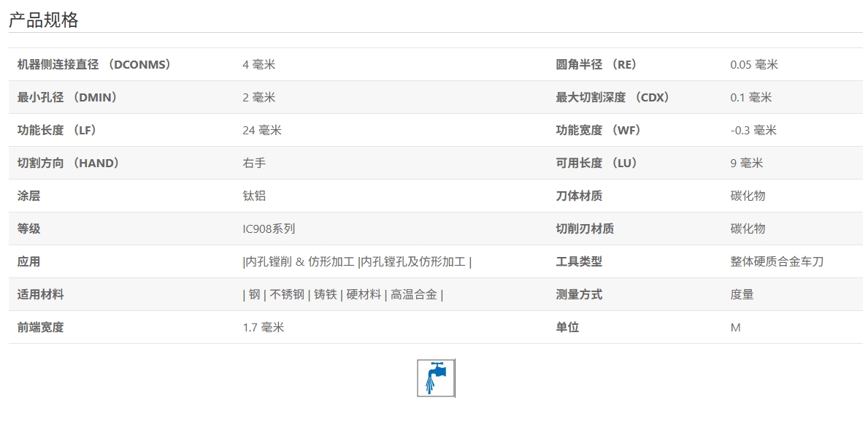
Task: Select the 0.05 毫米 corner radius value
Action: [754, 64]
